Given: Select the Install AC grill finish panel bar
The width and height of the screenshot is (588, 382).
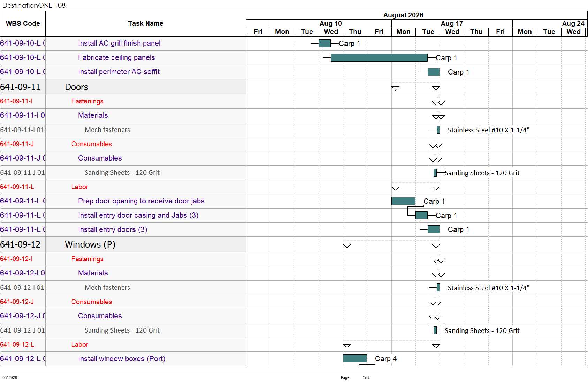Looking at the screenshot, I should [x=324, y=43].
